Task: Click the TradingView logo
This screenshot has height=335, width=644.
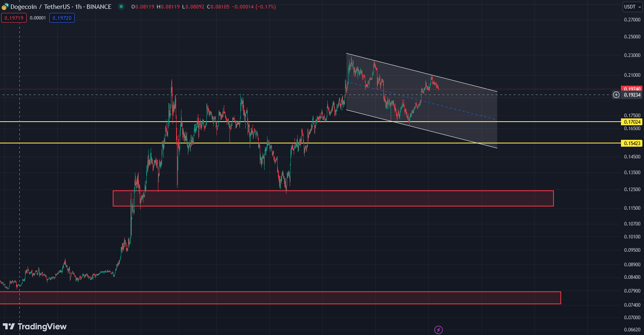Action: [x=35, y=327]
